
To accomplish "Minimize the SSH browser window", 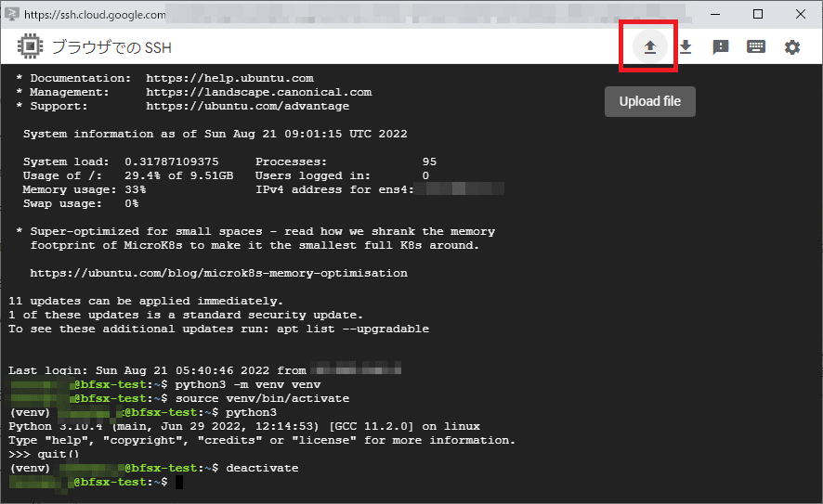I will 715,14.
